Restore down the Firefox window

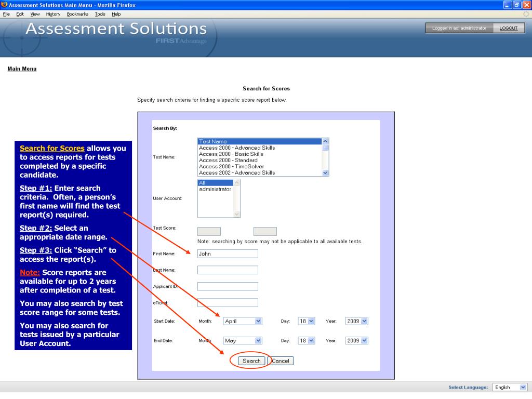point(517,5)
